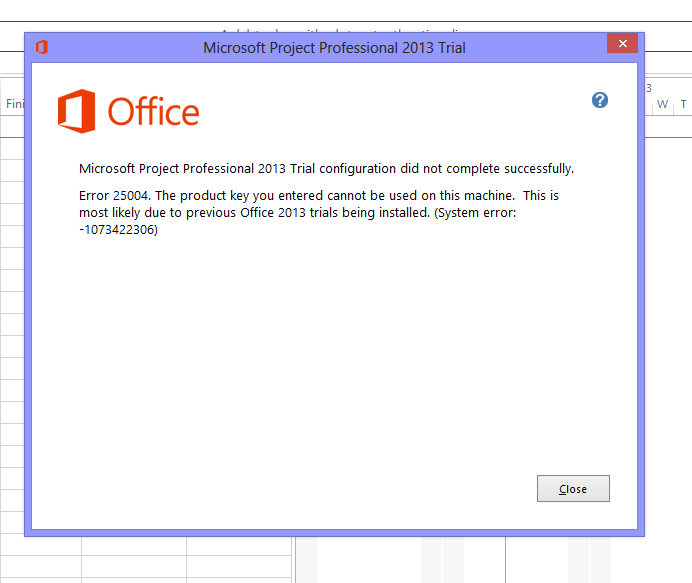The height and width of the screenshot is (583, 692).
Task: Open help via the blue question mark icon
Action: (600, 100)
